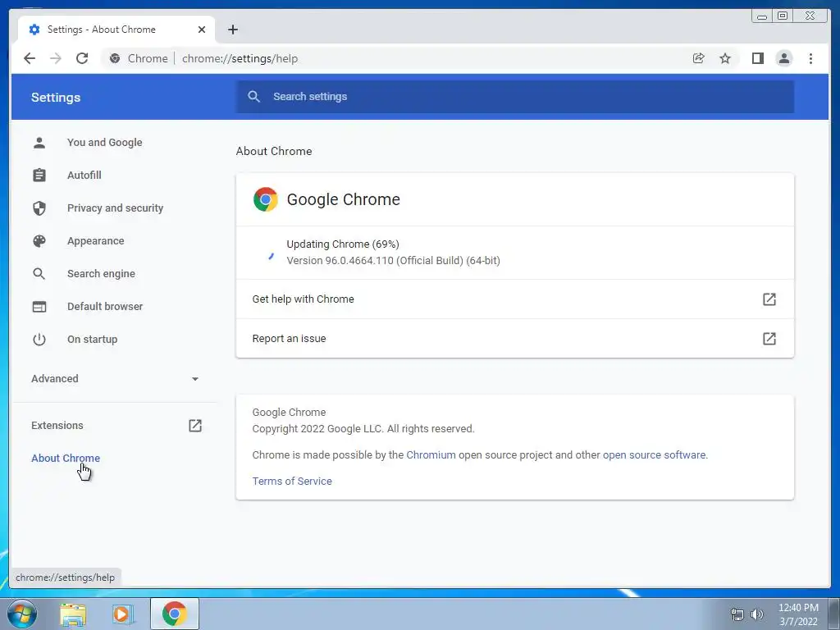
Task: Focus the Search settings field
Action: [x=515, y=97]
